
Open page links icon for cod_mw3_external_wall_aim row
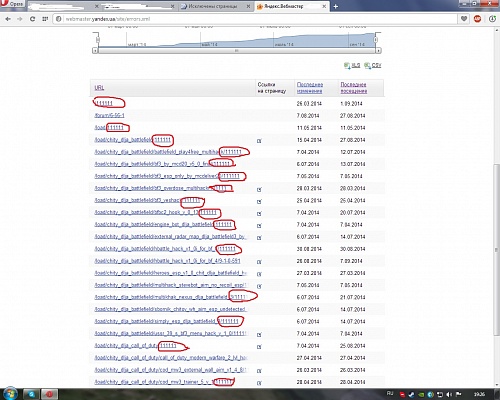(259, 371)
